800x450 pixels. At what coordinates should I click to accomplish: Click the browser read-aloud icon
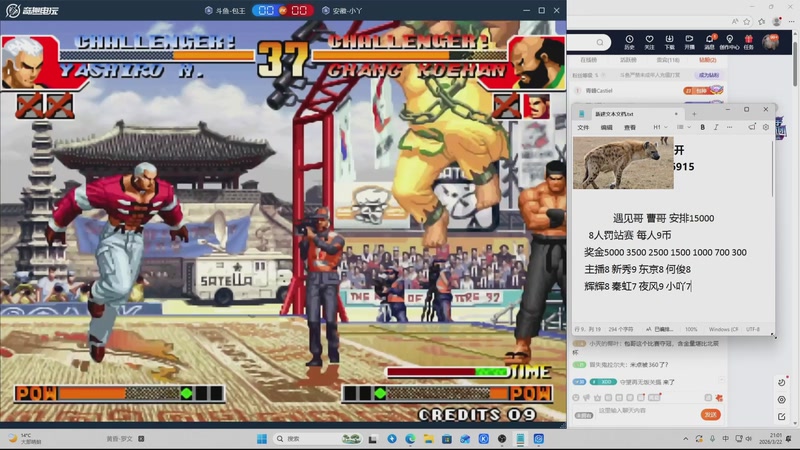point(735,21)
